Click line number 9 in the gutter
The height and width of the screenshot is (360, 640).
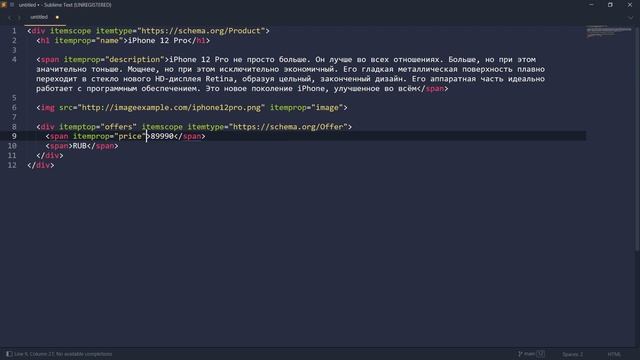pos(14,136)
